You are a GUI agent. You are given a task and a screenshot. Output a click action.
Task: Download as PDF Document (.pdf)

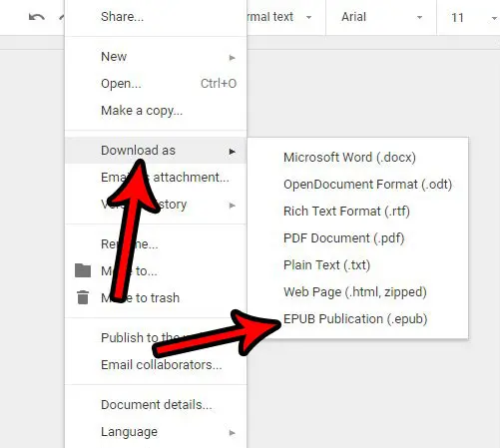[357, 237]
